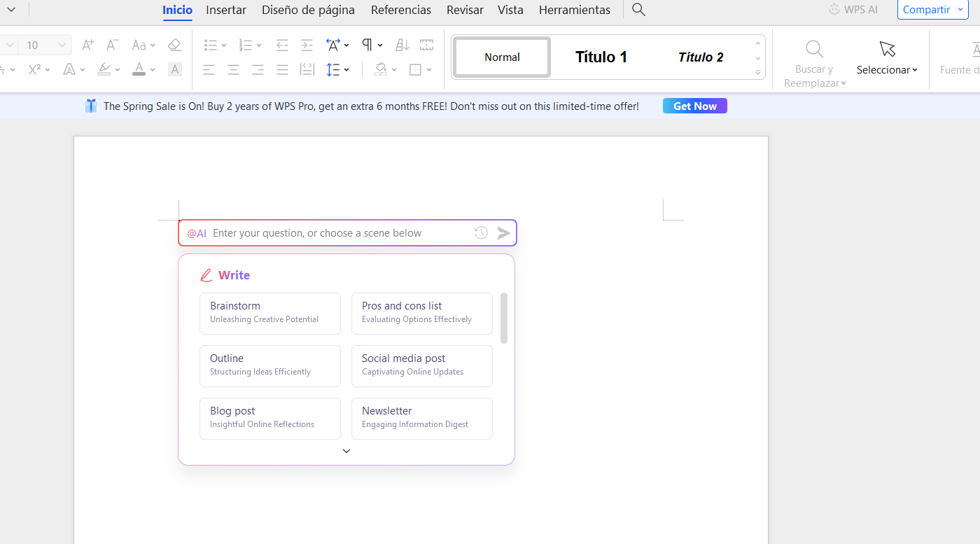Open the font size dropdown
This screenshot has height=544, width=980.
pos(62,46)
